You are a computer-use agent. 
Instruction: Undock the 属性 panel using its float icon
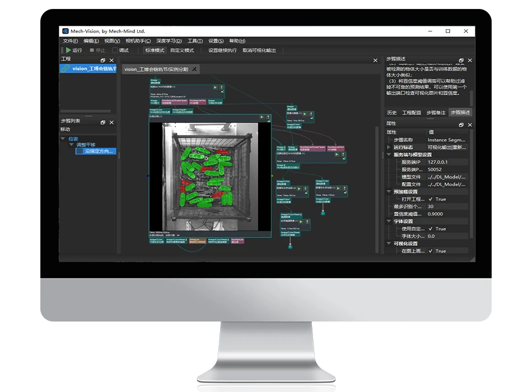click(461, 124)
